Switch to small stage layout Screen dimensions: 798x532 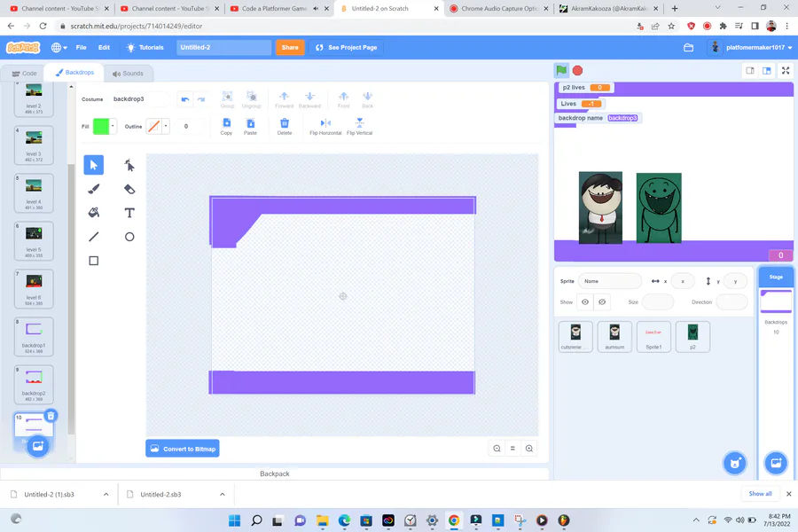point(750,71)
